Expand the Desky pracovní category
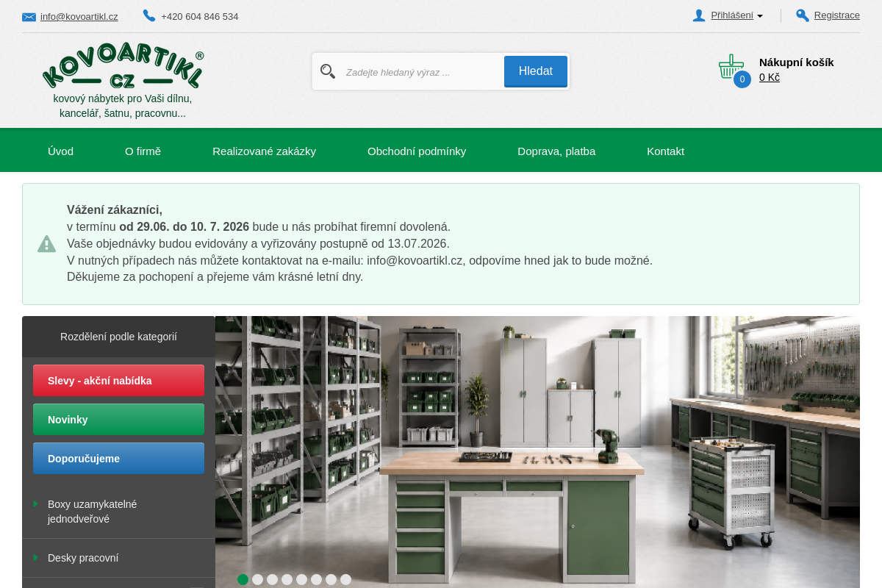The image size is (882, 588). click(35, 557)
